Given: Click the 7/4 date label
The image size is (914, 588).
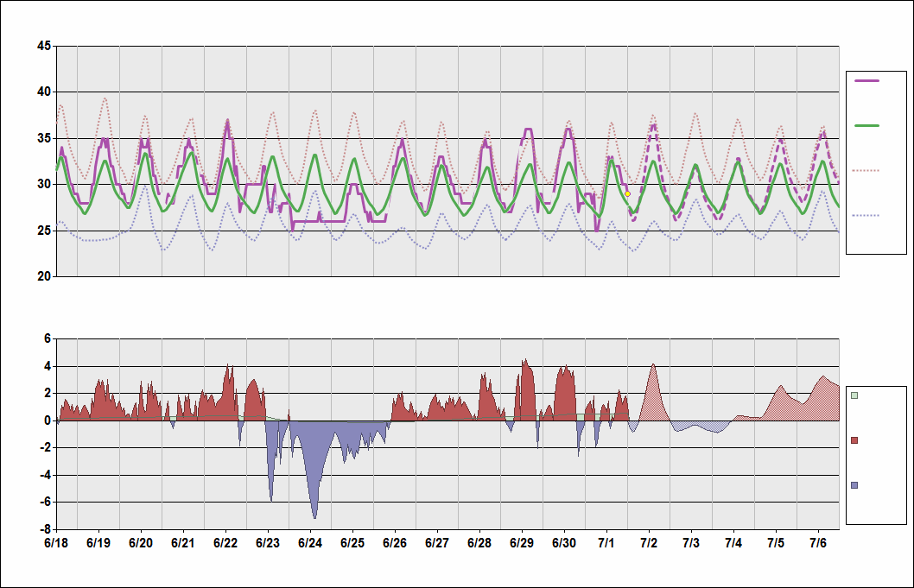Looking at the screenshot, I should click(733, 543).
